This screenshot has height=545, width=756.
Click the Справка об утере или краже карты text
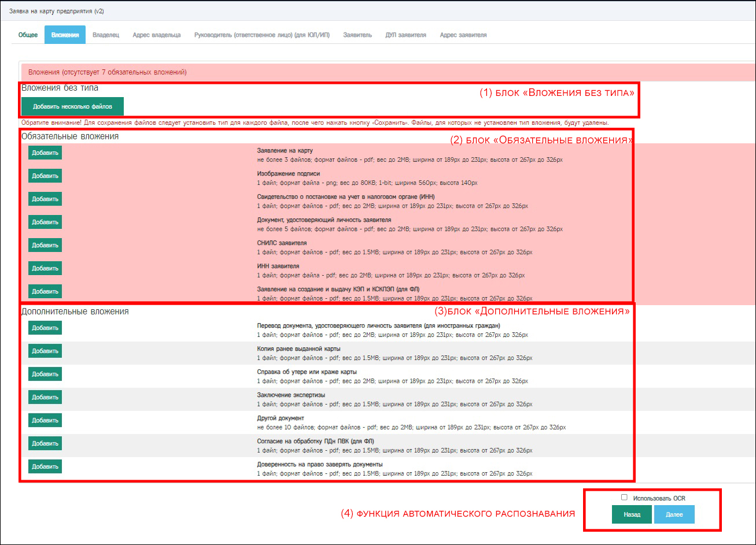307,372
